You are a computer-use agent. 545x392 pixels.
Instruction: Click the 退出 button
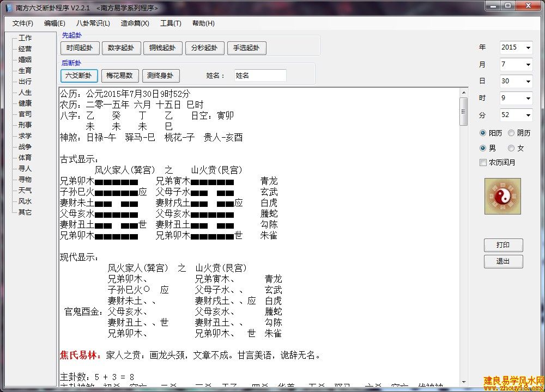click(503, 261)
